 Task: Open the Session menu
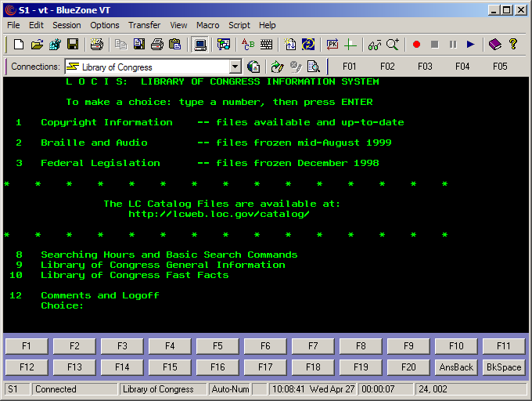(x=66, y=25)
